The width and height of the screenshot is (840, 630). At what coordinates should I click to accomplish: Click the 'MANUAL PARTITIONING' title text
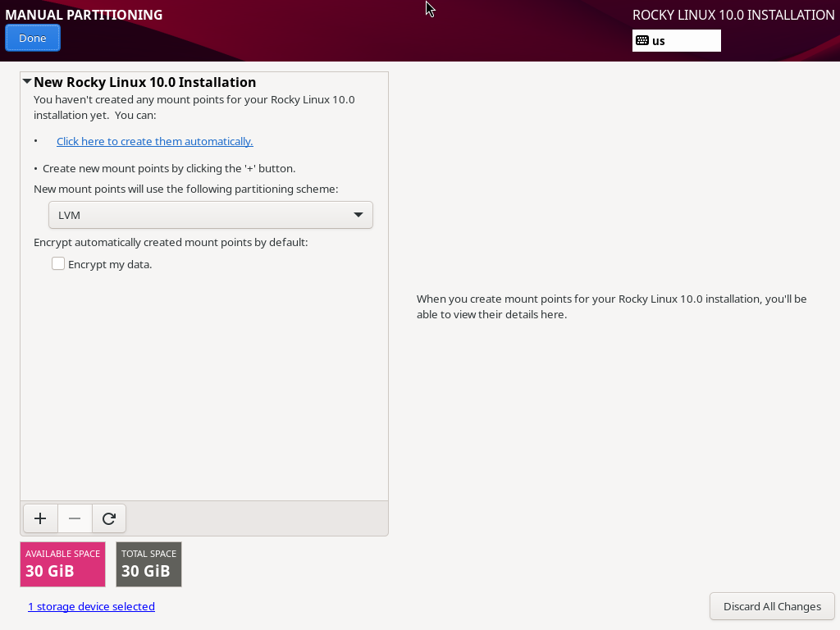click(x=84, y=15)
